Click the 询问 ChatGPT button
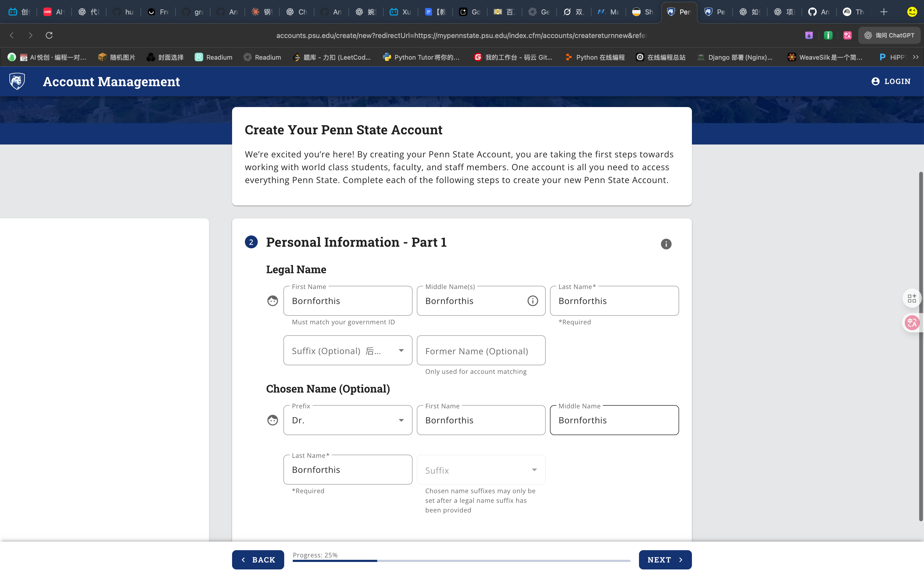Screen dimensions: 924x578 point(889,35)
